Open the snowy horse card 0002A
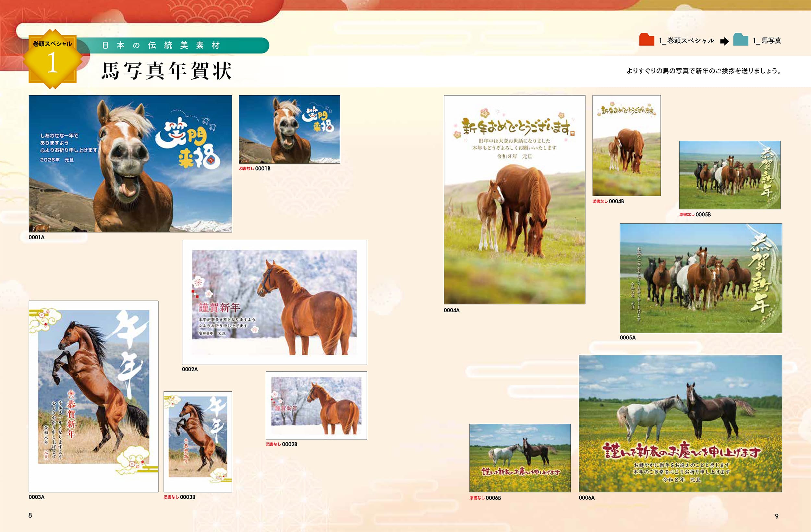The width and height of the screenshot is (811, 532). [x=274, y=302]
